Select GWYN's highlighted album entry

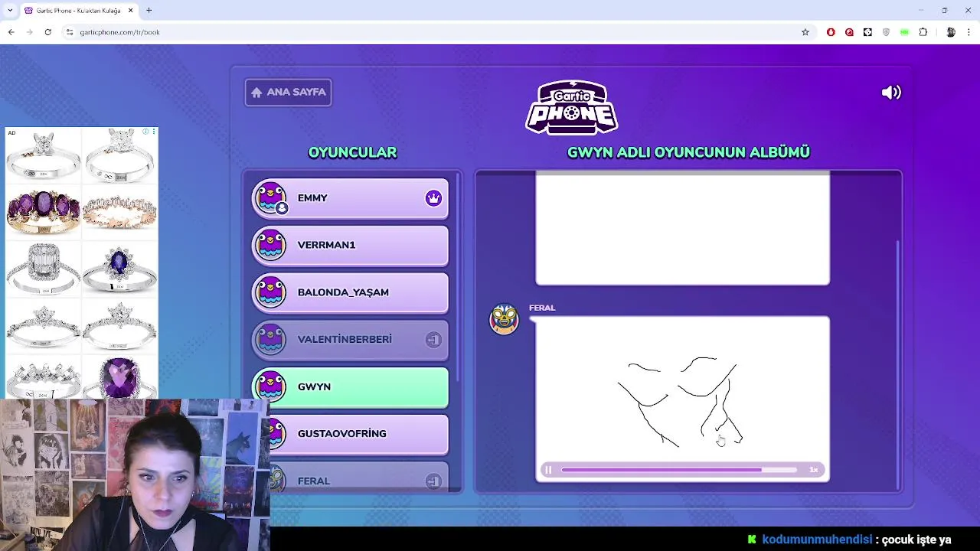[x=351, y=387]
